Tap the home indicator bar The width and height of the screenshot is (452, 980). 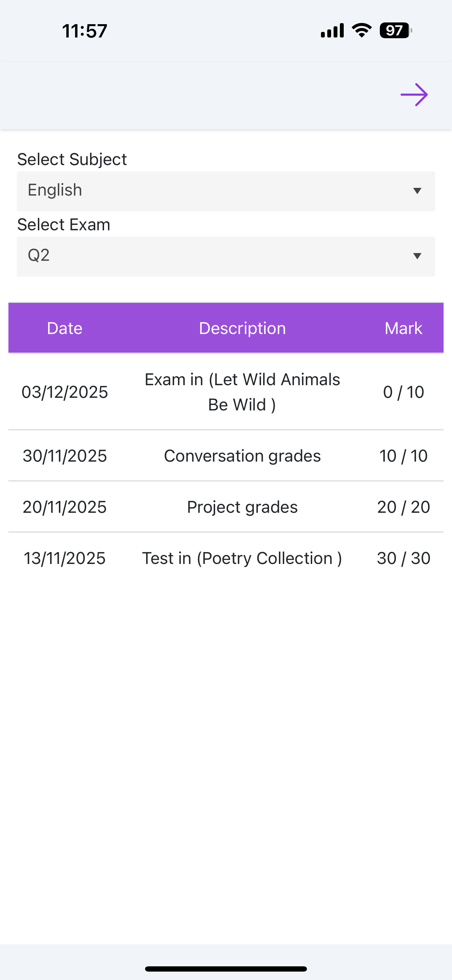click(x=226, y=968)
